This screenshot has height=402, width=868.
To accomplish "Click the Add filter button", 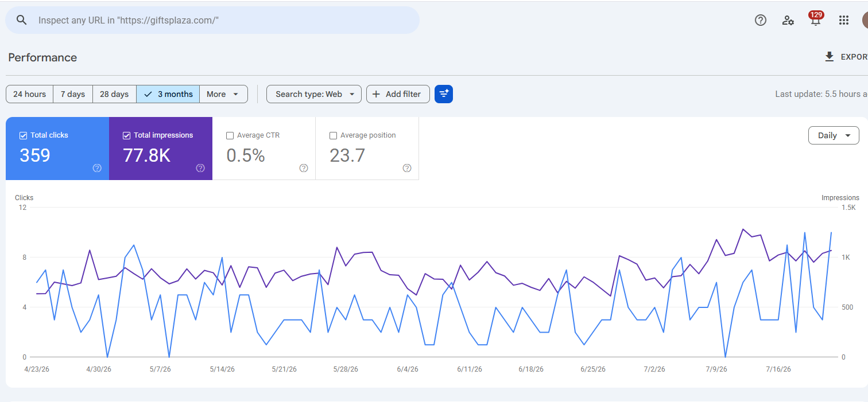I will pos(398,94).
